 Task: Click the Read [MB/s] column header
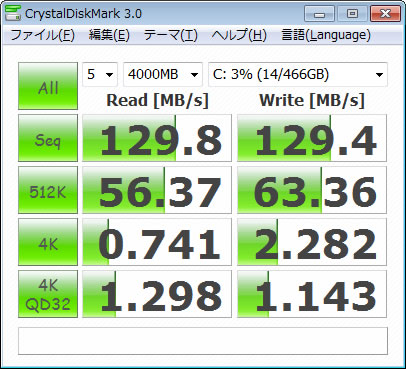[x=157, y=100]
